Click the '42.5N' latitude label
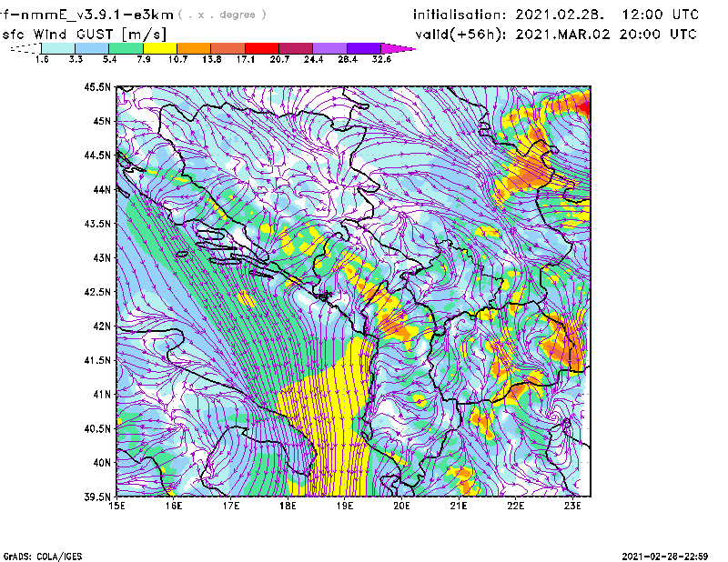Viewport: 728px width, 562px height. coord(97,292)
